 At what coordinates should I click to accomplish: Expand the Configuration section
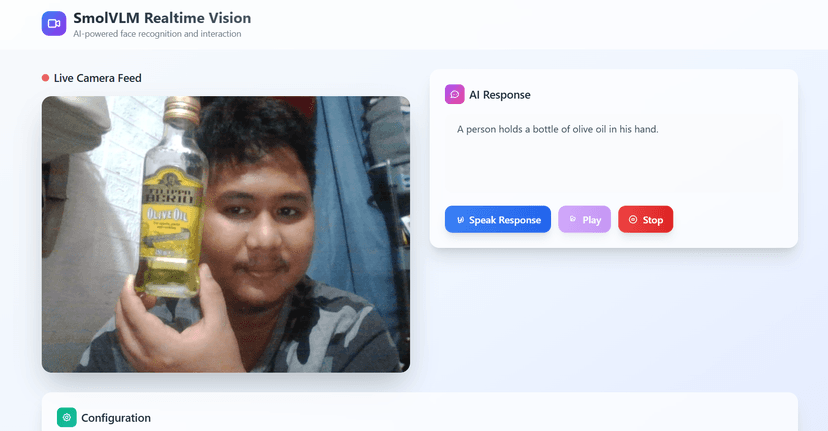tap(116, 417)
